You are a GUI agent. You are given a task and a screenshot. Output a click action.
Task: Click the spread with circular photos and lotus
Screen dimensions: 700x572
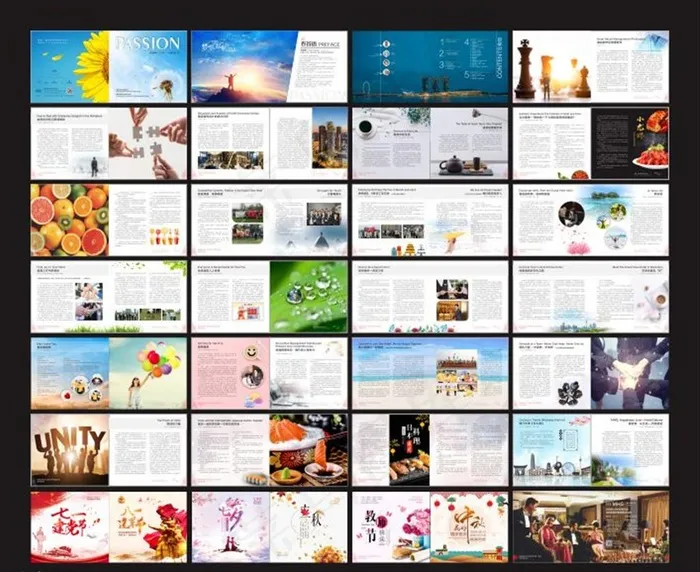590,219
